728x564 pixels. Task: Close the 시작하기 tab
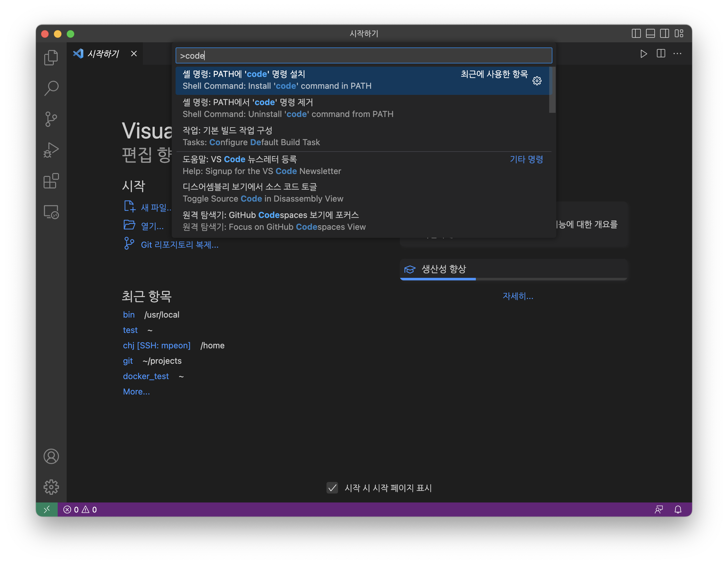[134, 54]
